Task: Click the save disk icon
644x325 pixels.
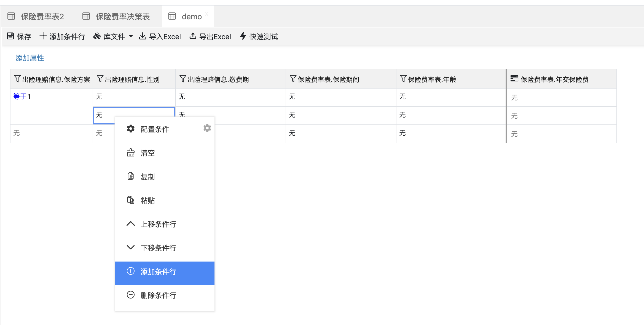Action: point(10,36)
